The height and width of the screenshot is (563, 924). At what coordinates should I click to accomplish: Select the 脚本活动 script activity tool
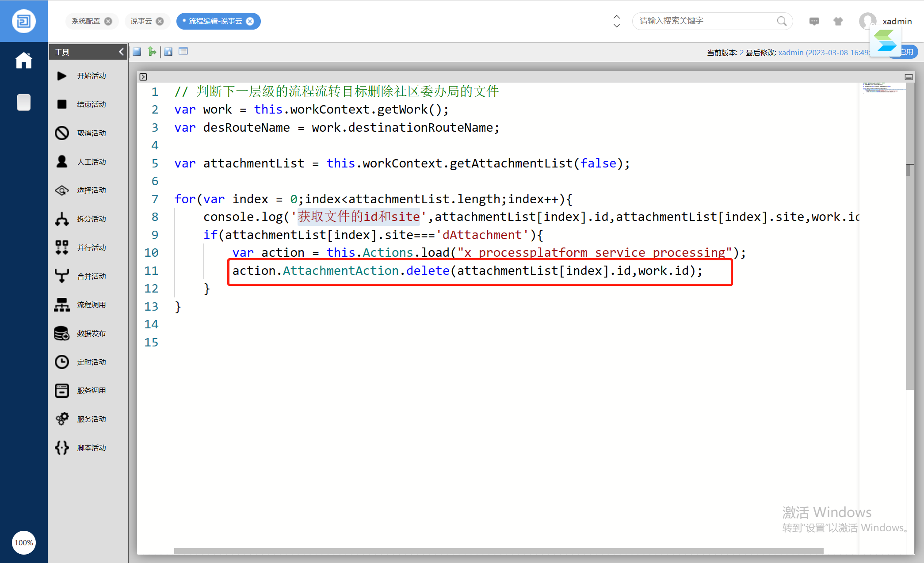81,448
